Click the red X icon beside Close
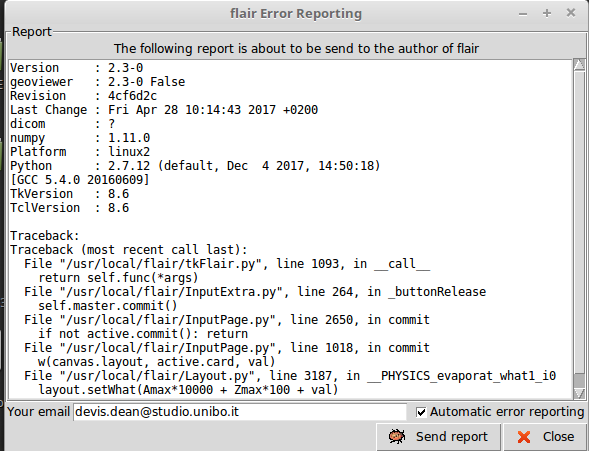Viewport: 589px width, 451px height. point(524,437)
